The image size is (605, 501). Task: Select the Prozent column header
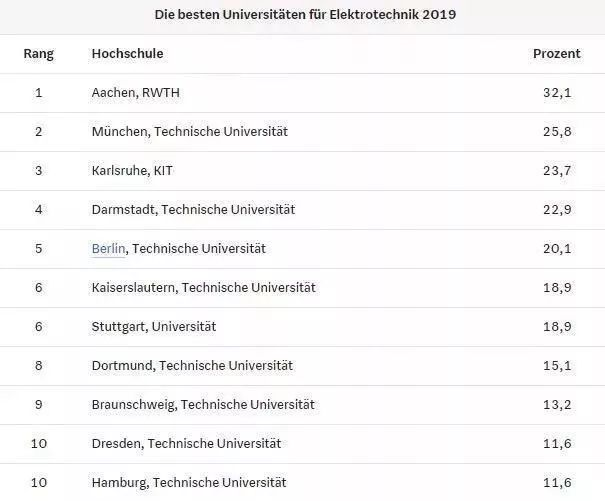coord(556,54)
